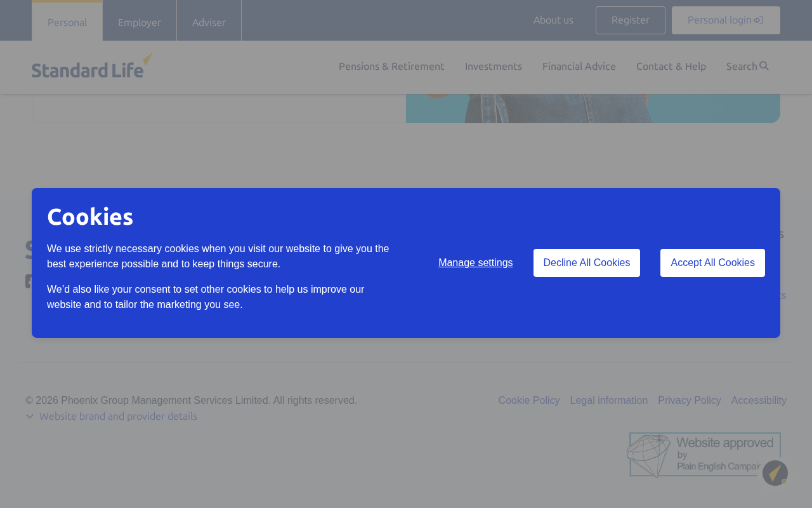
Task: Open the chat widget icon
Action: point(775,473)
